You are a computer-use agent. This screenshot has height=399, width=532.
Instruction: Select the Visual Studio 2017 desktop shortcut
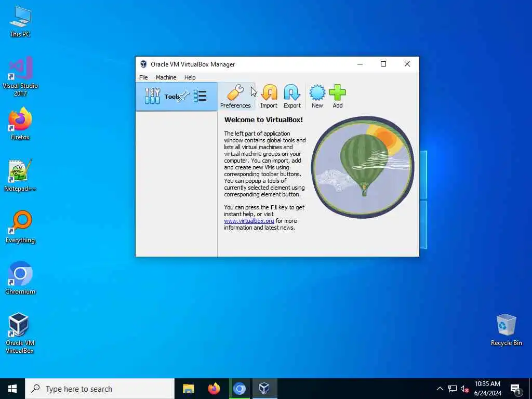[x=20, y=77]
